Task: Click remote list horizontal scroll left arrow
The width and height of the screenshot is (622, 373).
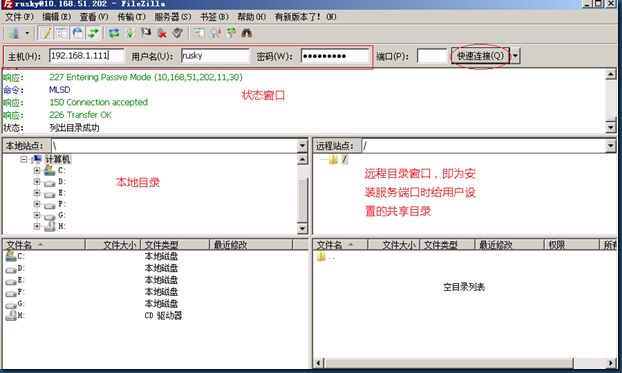Action: pos(319,363)
